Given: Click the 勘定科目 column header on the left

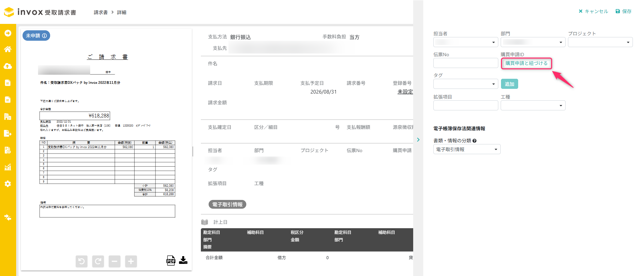Looking at the screenshot, I should click(x=212, y=233).
